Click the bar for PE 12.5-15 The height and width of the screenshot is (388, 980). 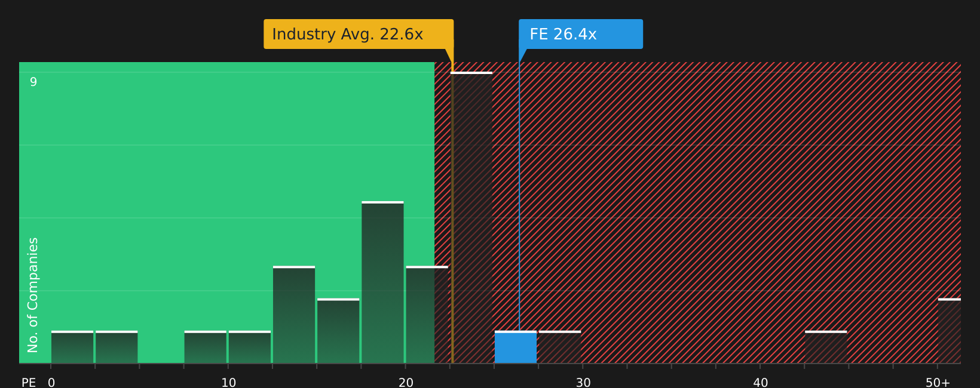tap(294, 315)
